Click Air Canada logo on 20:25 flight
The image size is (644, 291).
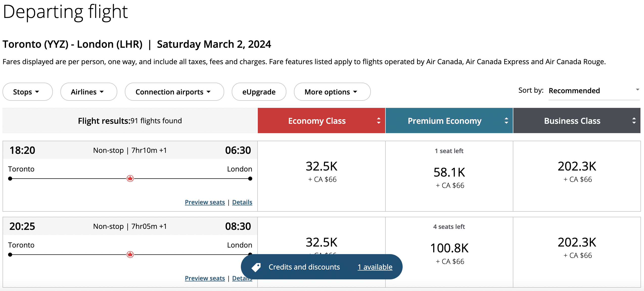click(x=130, y=255)
